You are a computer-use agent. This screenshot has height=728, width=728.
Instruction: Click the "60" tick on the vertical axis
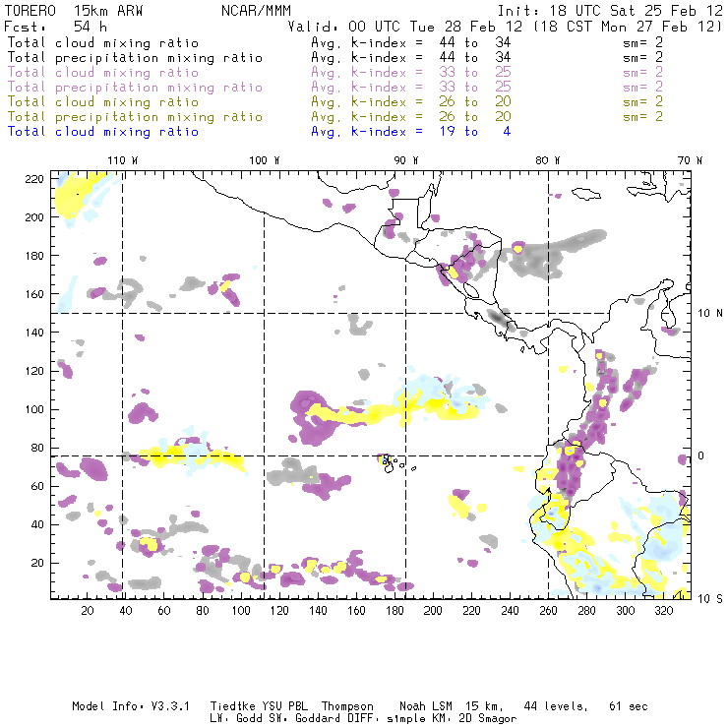click(x=37, y=486)
